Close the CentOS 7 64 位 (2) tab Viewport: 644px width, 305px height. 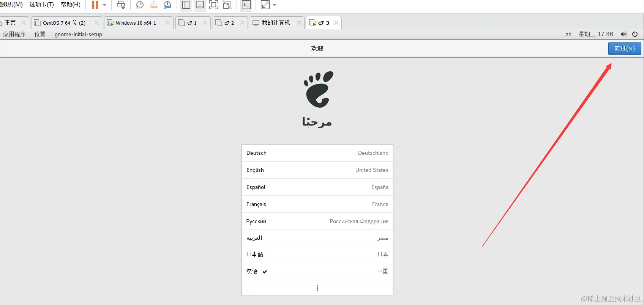96,23
